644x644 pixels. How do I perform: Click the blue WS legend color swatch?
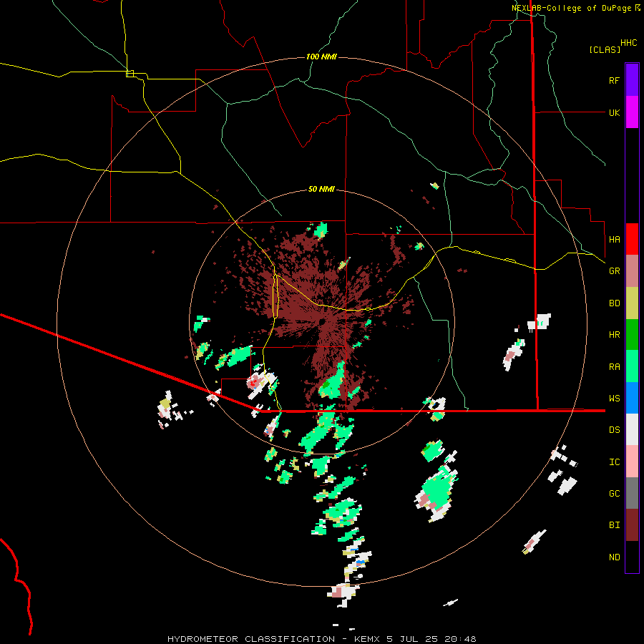tap(632, 398)
